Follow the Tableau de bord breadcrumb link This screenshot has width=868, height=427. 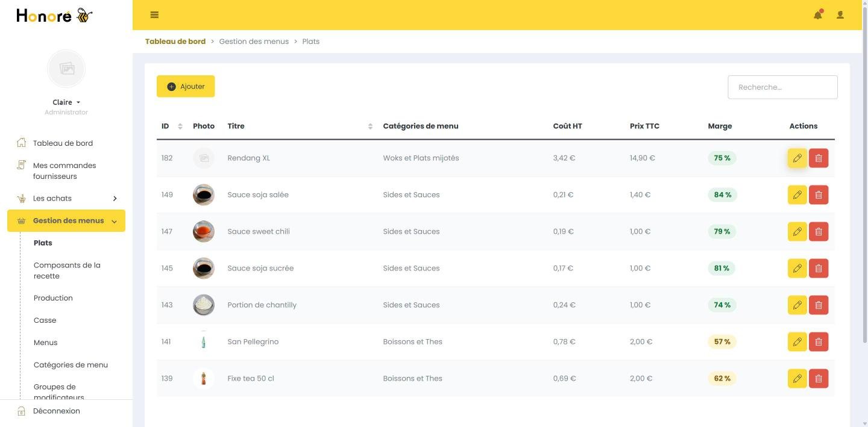[x=175, y=42]
